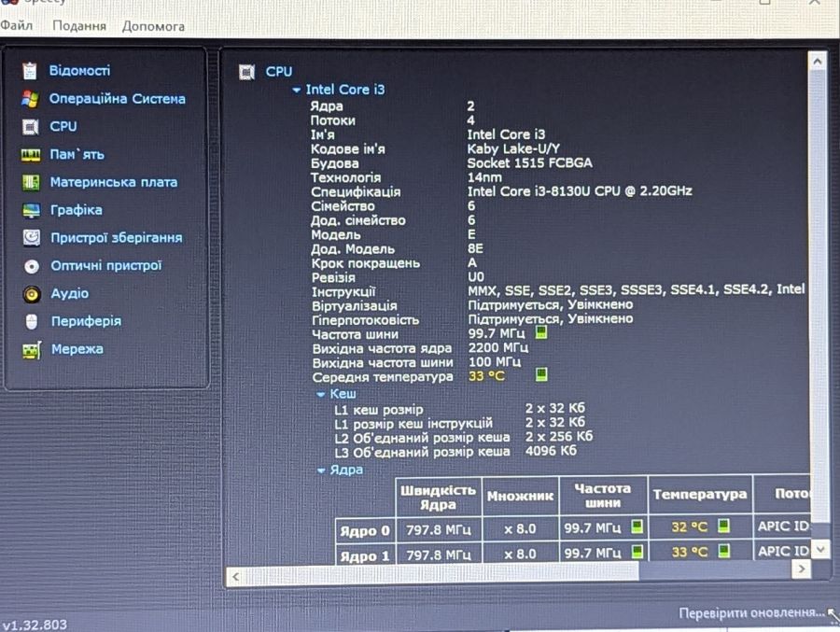The height and width of the screenshot is (632, 840).
Task: Select the Ядро 0 row header
Action: (365, 530)
